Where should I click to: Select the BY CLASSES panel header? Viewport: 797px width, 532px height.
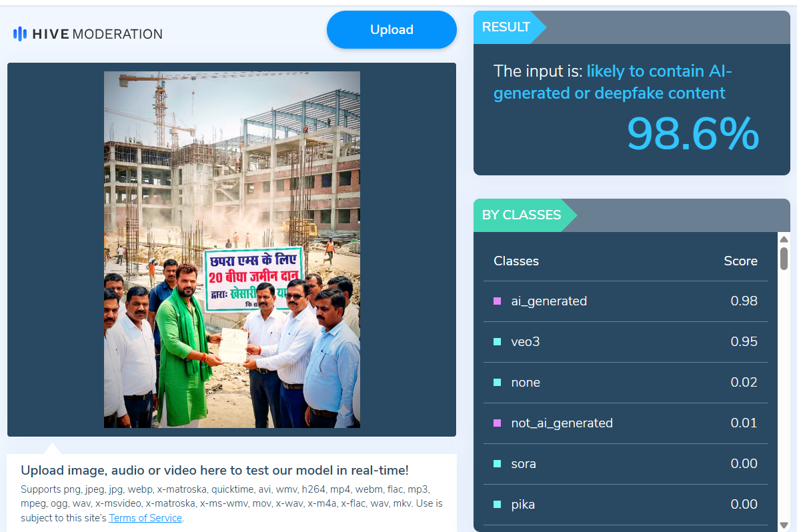(522, 215)
